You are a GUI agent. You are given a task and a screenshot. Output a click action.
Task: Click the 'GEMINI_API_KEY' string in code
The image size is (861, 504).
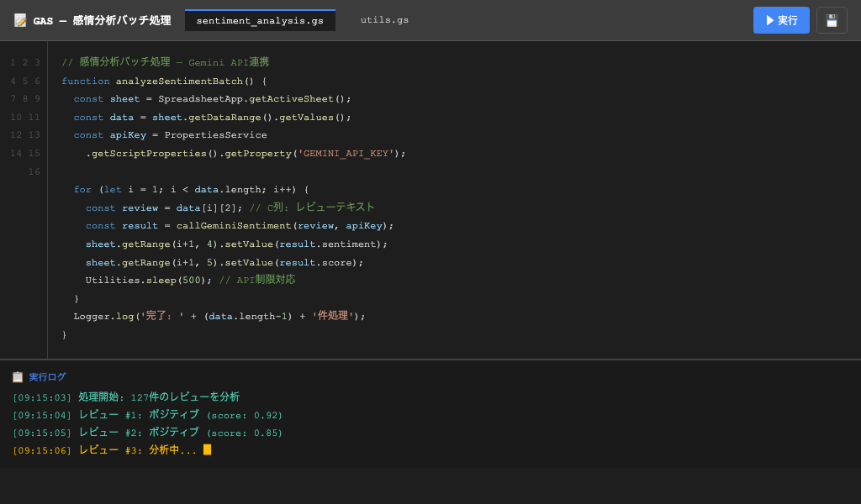point(346,153)
